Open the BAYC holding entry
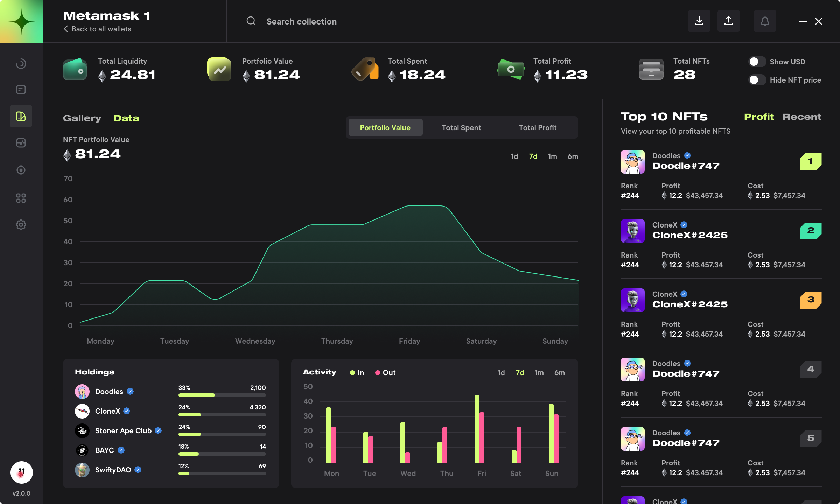Screen dimensions: 840x504 click(x=104, y=450)
